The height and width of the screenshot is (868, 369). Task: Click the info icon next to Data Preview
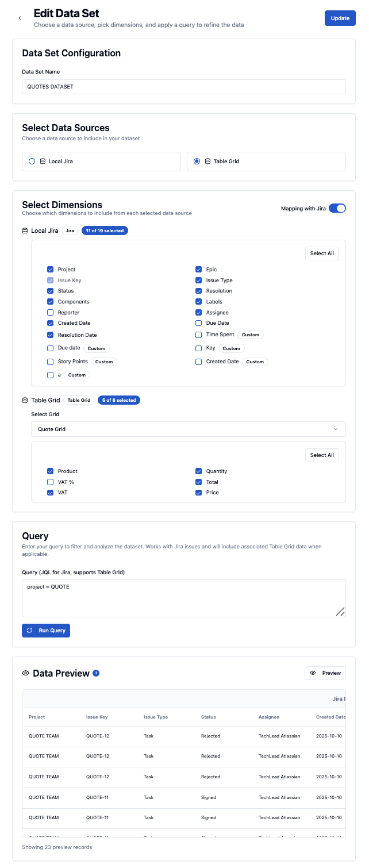click(x=96, y=673)
